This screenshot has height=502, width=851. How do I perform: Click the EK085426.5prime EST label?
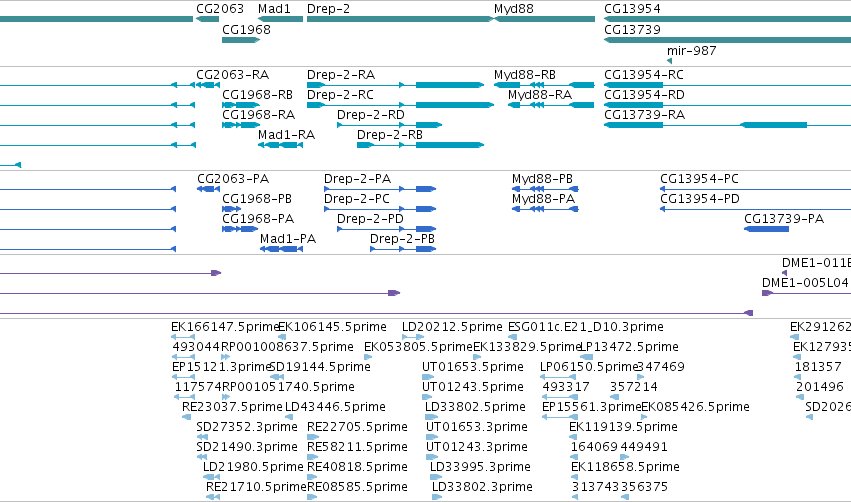[x=695, y=407]
